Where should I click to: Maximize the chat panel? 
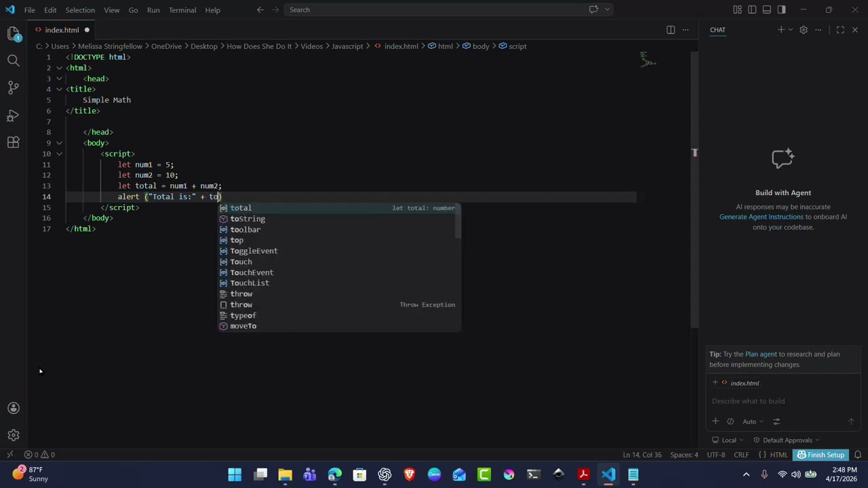pyautogui.click(x=840, y=30)
